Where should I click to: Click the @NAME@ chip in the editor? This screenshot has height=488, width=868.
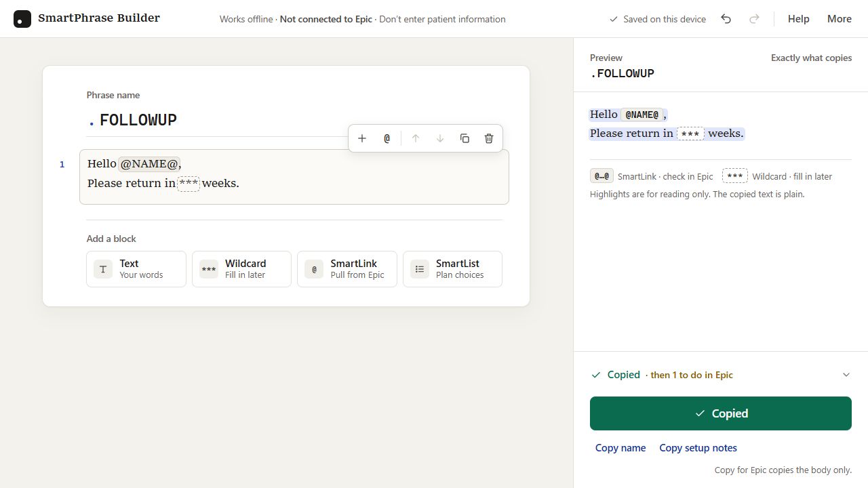[149, 163]
